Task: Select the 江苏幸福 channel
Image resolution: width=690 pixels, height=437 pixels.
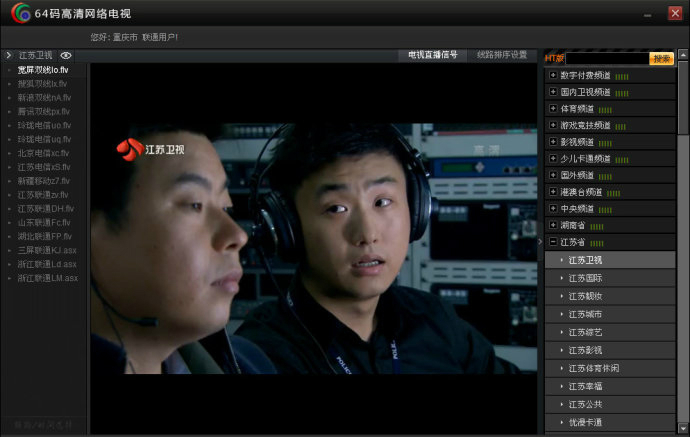Action: tap(610, 386)
